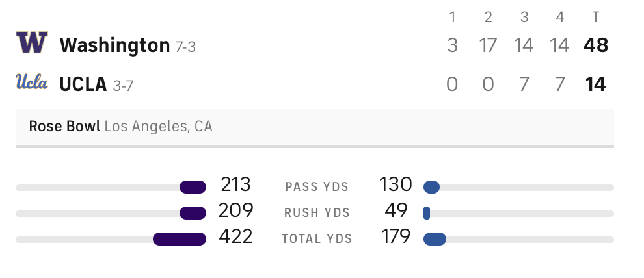Click UCLA's blue rush yards bar
The height and width of the screenshot is (278, 644).
[427, 213]
